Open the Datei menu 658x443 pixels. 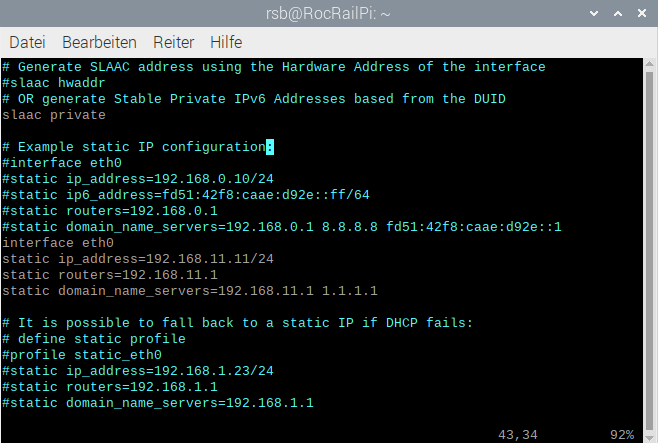[x=27, y=43]
